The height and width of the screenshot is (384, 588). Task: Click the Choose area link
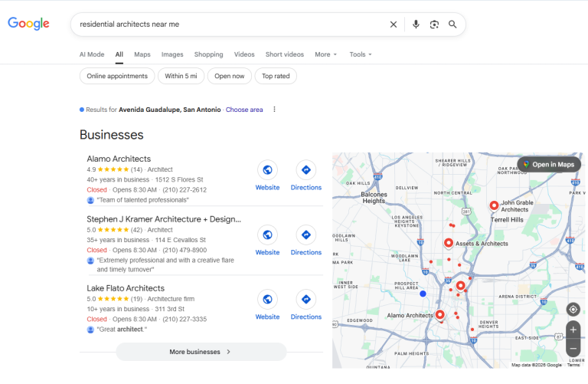[244, 110]
